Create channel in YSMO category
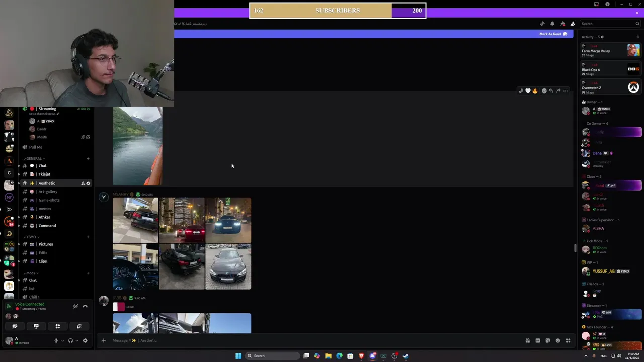Image resolution: width=644 pixels, height=362 pixels. 88,237
